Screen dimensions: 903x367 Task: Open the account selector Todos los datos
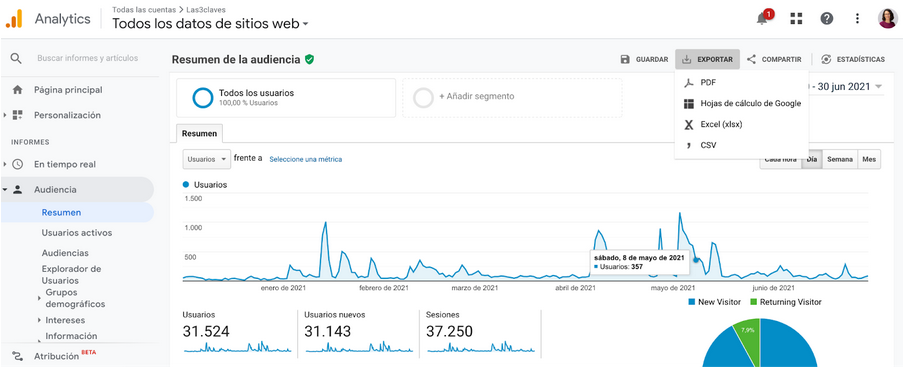point(210,24)
